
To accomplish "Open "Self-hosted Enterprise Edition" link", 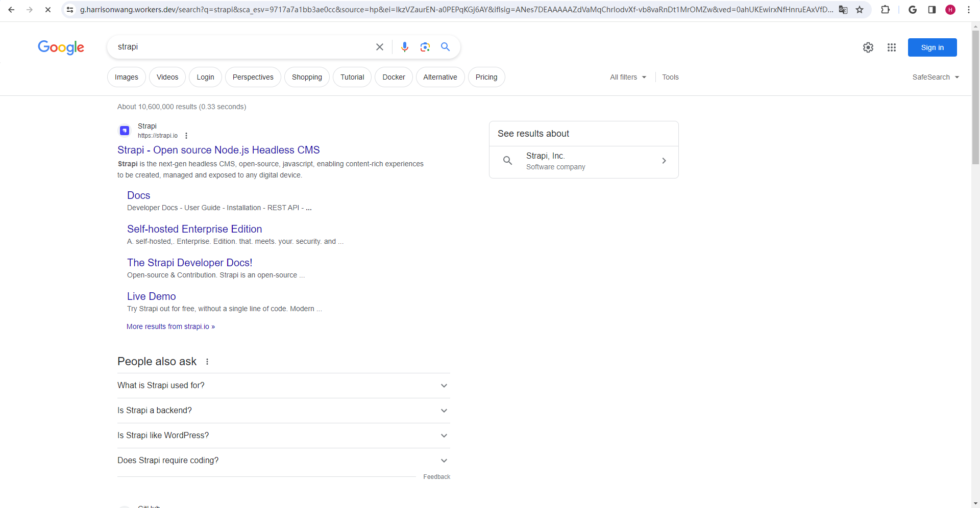I will tap(194, 229).
